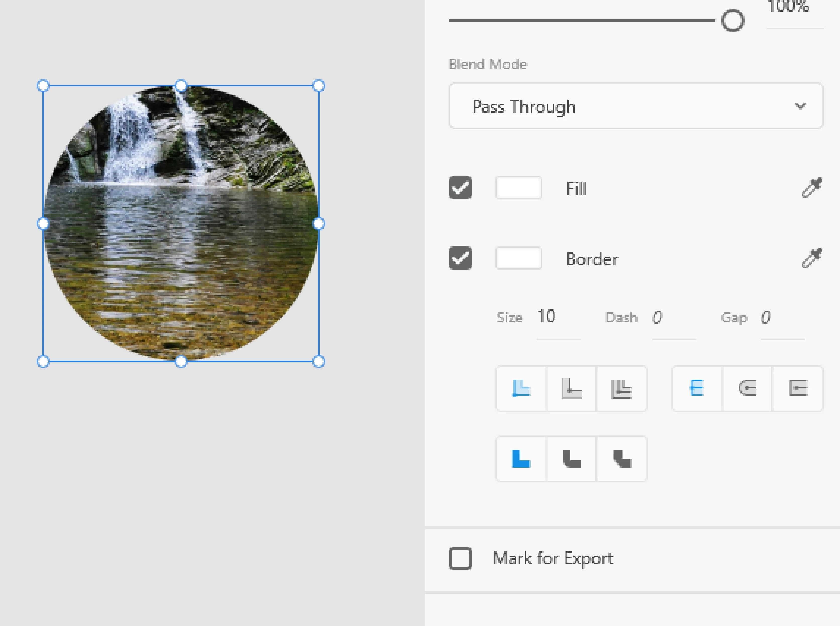Select miter join corner icon

click(x=521, y=459)
